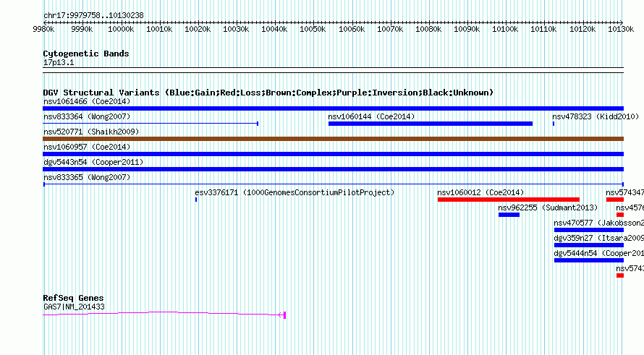
Task: Click the 10020k ruler tick label
Action: coord(198,29)
